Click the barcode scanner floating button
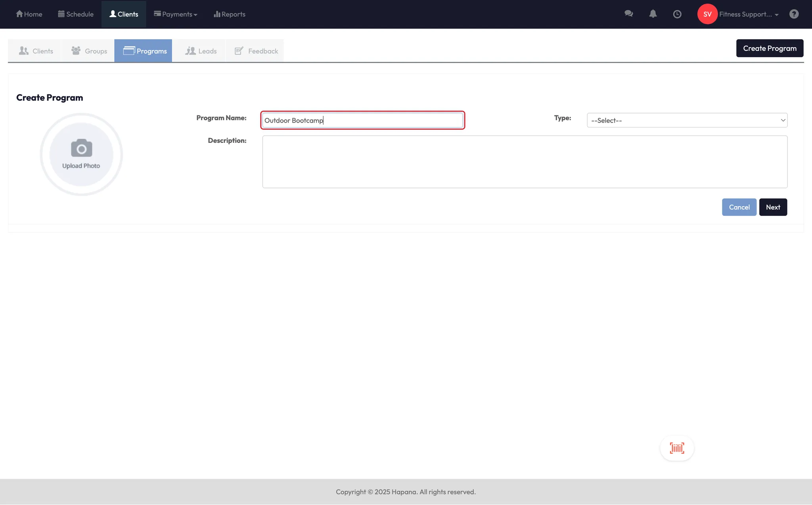This screenshot has height=505, width=812. point(677,448)
